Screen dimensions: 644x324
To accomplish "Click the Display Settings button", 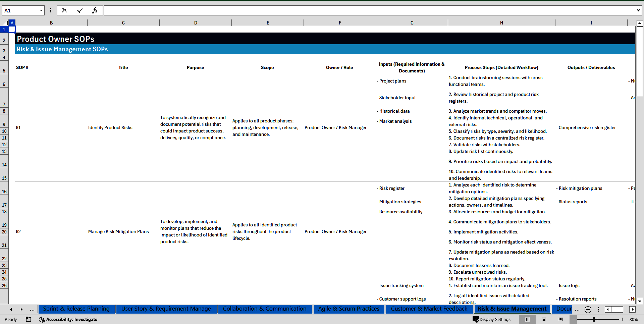I will click(491, 319).
